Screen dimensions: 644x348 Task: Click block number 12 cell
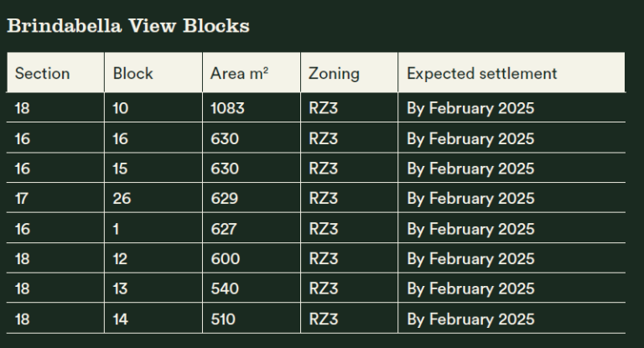122,259
